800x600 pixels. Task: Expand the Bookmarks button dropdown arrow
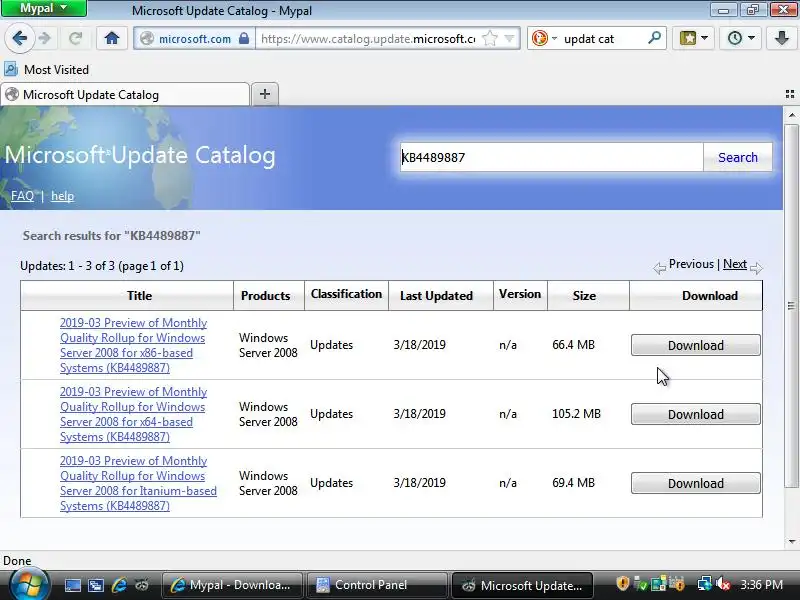pyautogui.click(x=705, y=38)
